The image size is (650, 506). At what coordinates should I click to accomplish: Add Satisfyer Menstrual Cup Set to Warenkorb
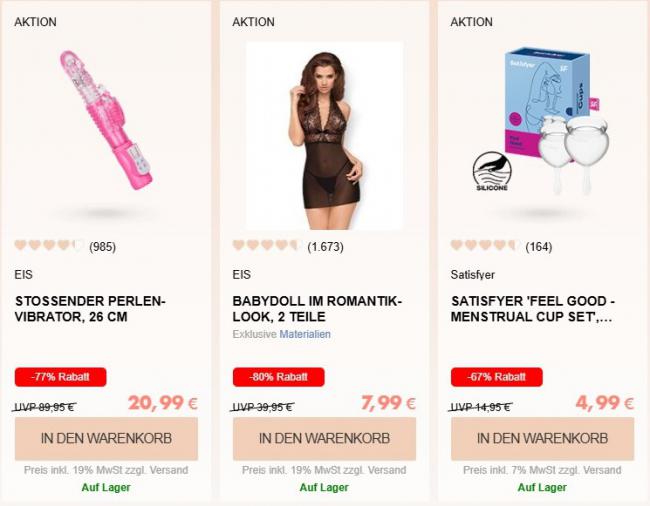click(x=542, y=438)
